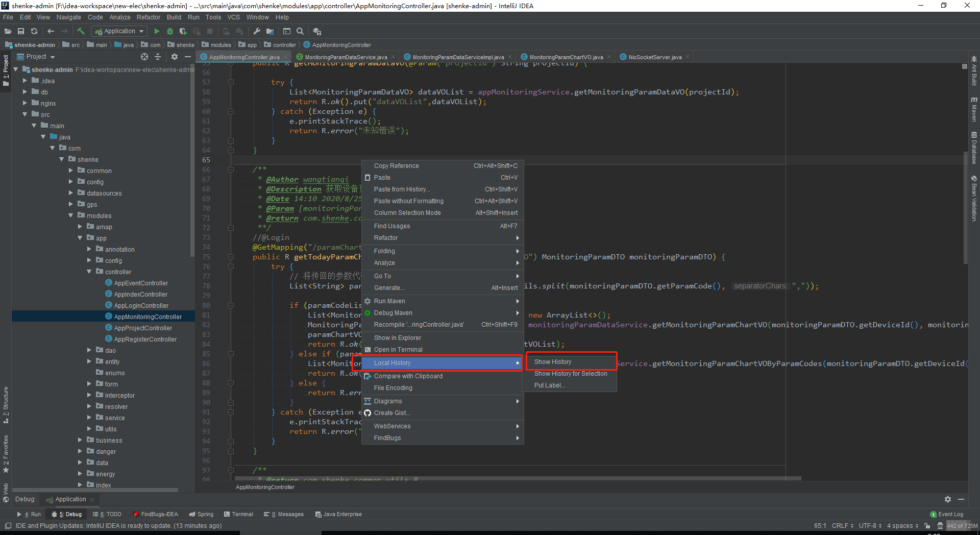The width and height of the screenshot is (980, 535).
Task: Minimize the Debug panel with the minus icon
Action: click(961, 499)
